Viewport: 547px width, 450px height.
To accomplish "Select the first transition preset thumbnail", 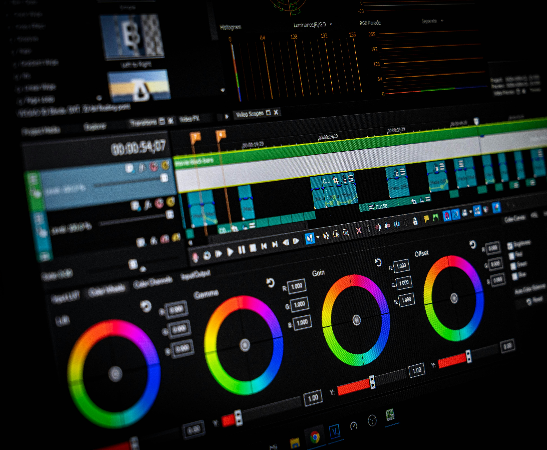I will (x=132, y=37).
